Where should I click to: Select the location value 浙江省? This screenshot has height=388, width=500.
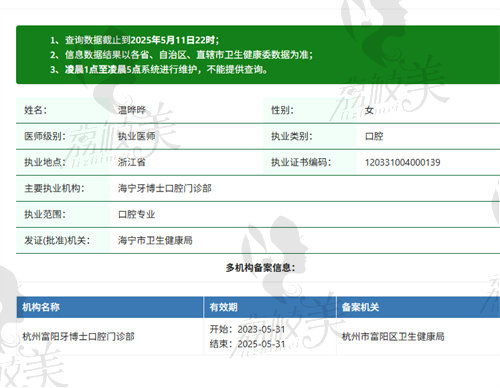pos(132,162)
